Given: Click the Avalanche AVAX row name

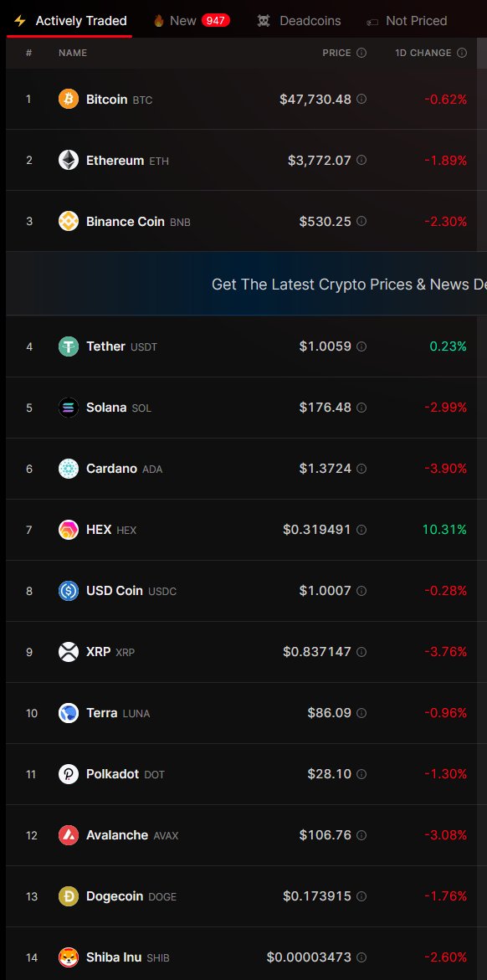Looking at the screenshot, I should pyautogui.click(x=132, y=835).
